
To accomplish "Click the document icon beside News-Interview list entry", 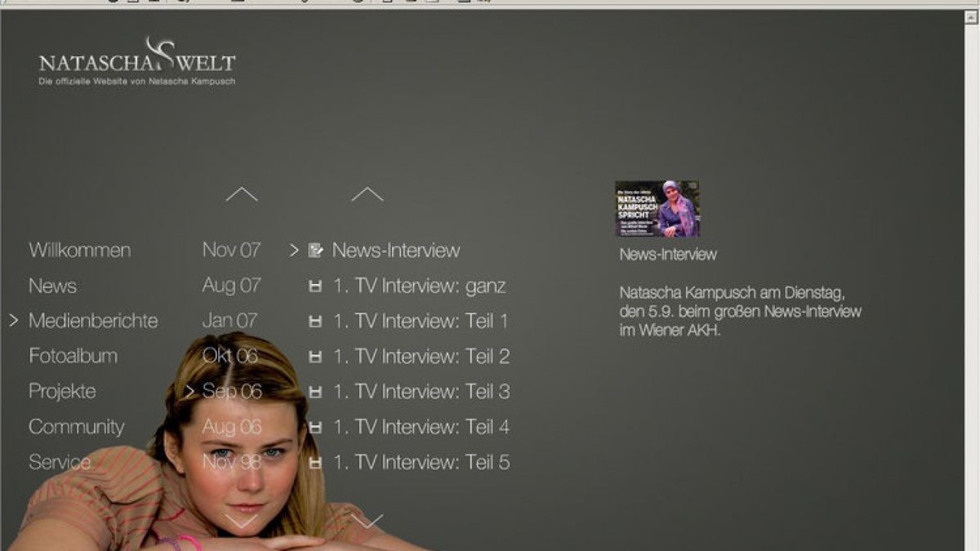I will click(315, 251).
